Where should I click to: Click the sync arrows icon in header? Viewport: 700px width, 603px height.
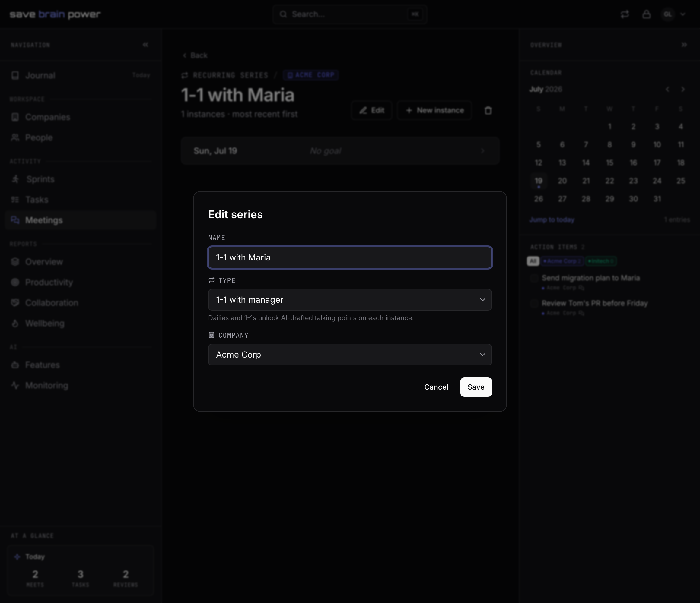tap(625, 14)
